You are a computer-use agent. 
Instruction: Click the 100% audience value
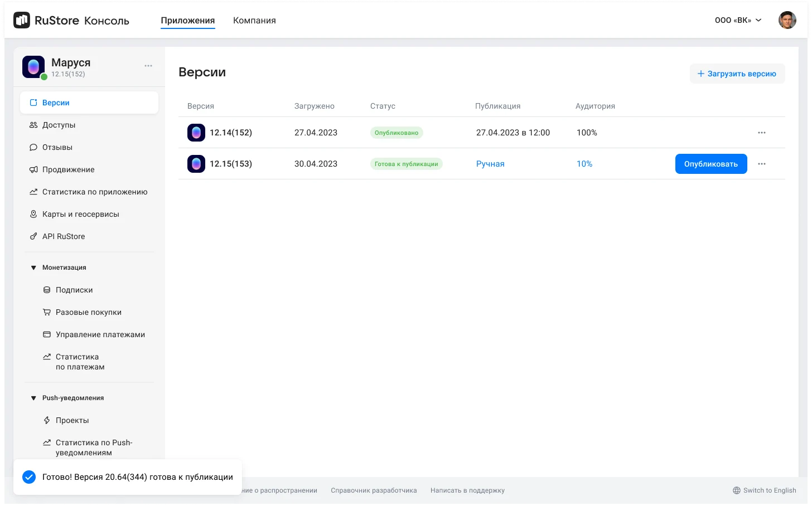point(587,133)
